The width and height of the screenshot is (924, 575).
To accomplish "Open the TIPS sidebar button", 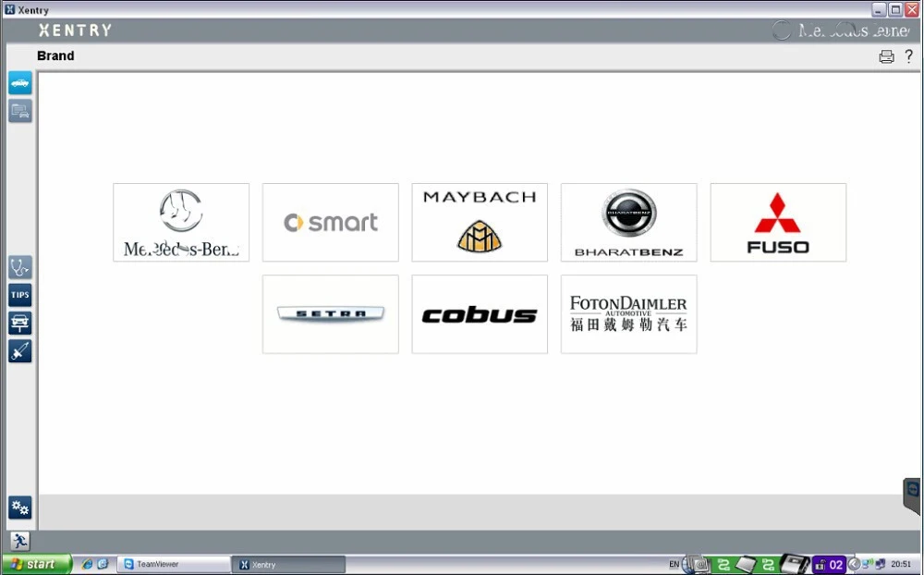I will pyautogui.click(x=20, y=295).
